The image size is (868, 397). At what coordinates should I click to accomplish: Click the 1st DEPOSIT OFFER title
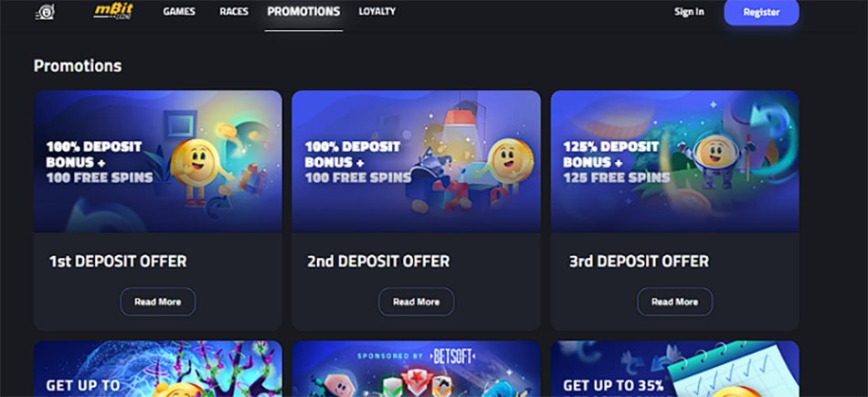tap(118, 261)
